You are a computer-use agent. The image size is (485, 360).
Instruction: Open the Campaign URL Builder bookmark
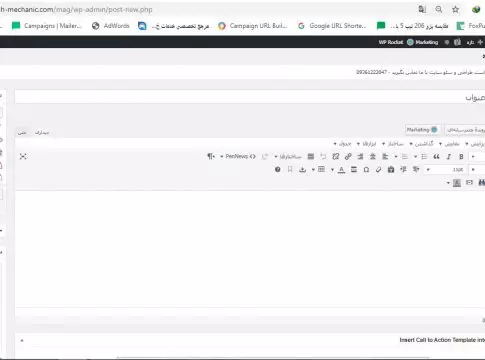tap(253, 26)
